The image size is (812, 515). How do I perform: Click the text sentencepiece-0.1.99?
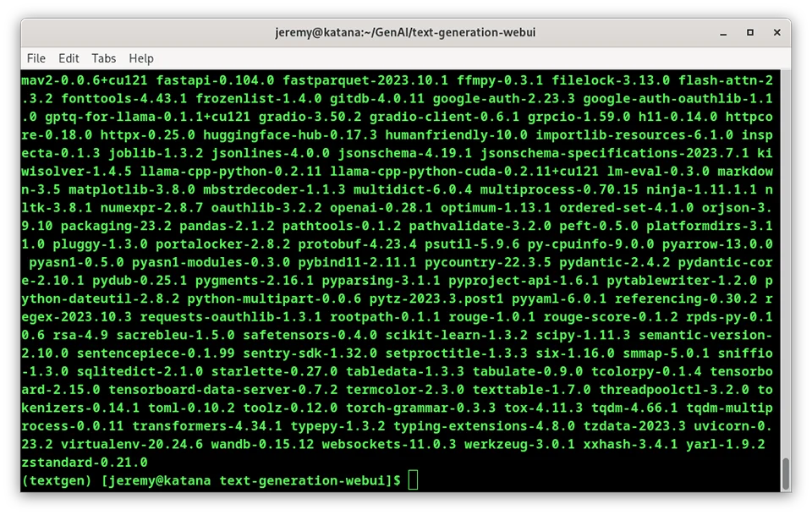click(156, 353)
